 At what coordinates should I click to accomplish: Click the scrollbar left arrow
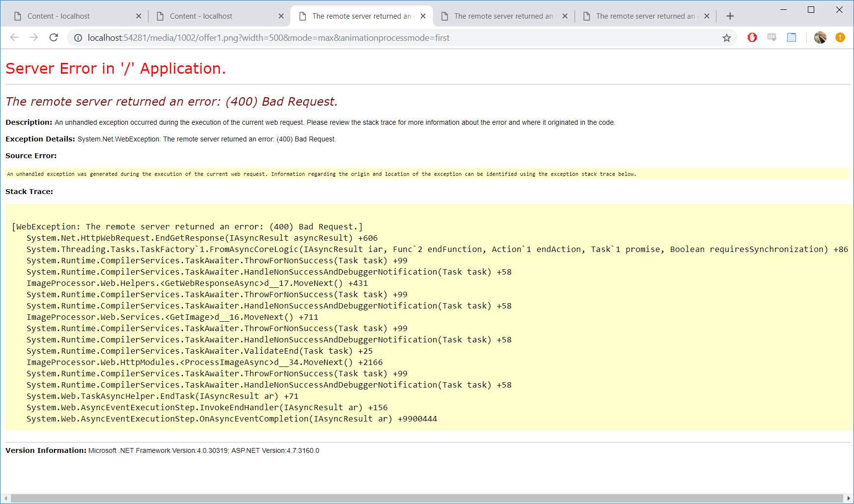pyautogui.click(x=5, y=499)
